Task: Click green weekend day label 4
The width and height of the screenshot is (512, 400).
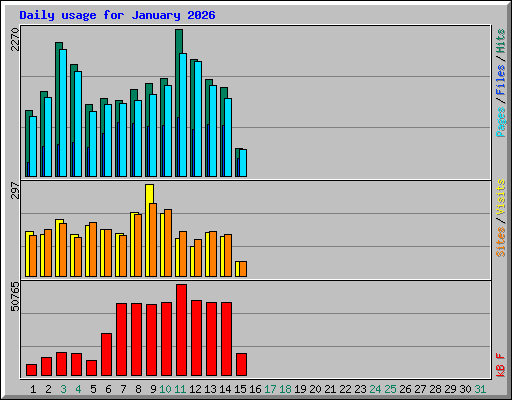Action: pos(78,389)
